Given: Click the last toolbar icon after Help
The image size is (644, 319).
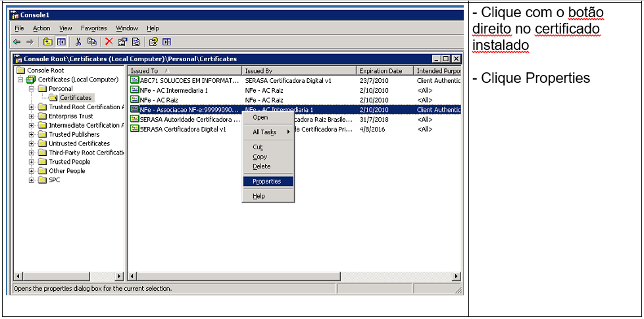Looking at the screenshot, I should [166, 41].
